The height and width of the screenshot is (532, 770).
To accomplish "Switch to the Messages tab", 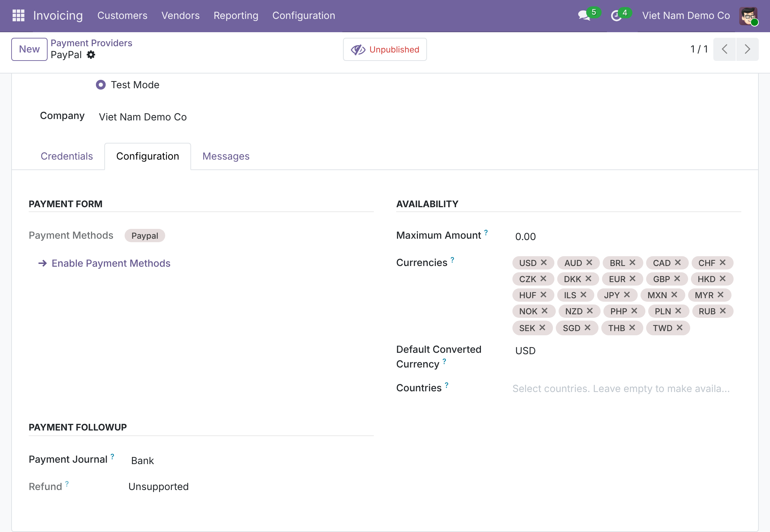I will point(226,156).
